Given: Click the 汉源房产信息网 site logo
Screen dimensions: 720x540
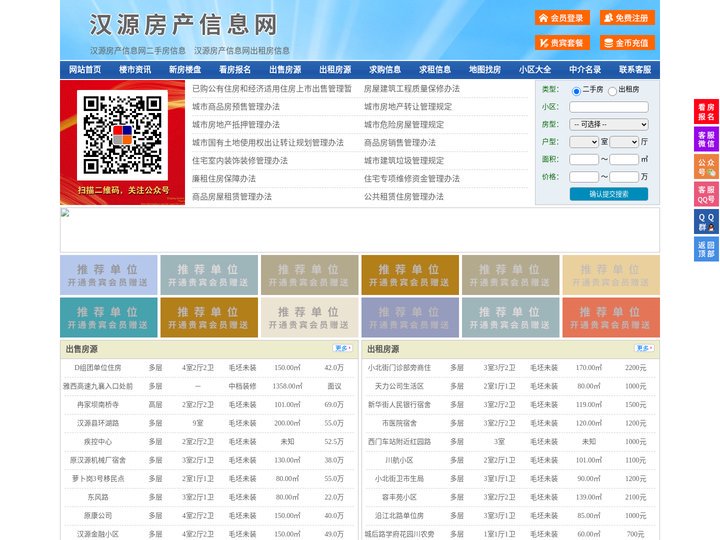Looking at the screenshot, I should click(x=184, y=25).
